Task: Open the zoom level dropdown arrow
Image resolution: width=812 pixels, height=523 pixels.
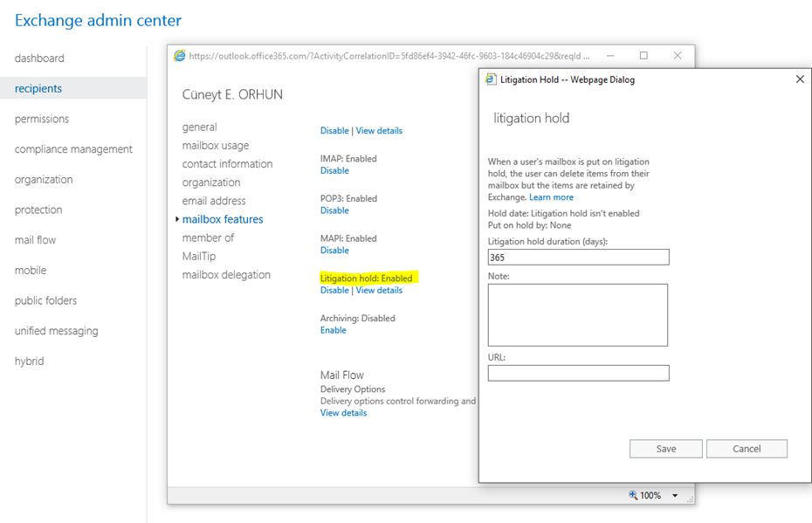Action: pos(675,496)
